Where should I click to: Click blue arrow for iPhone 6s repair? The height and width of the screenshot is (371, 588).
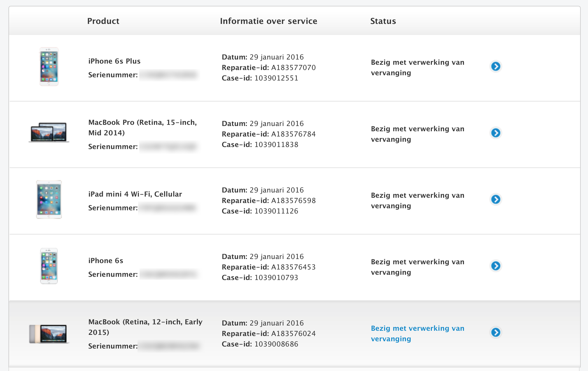[495, 266]
